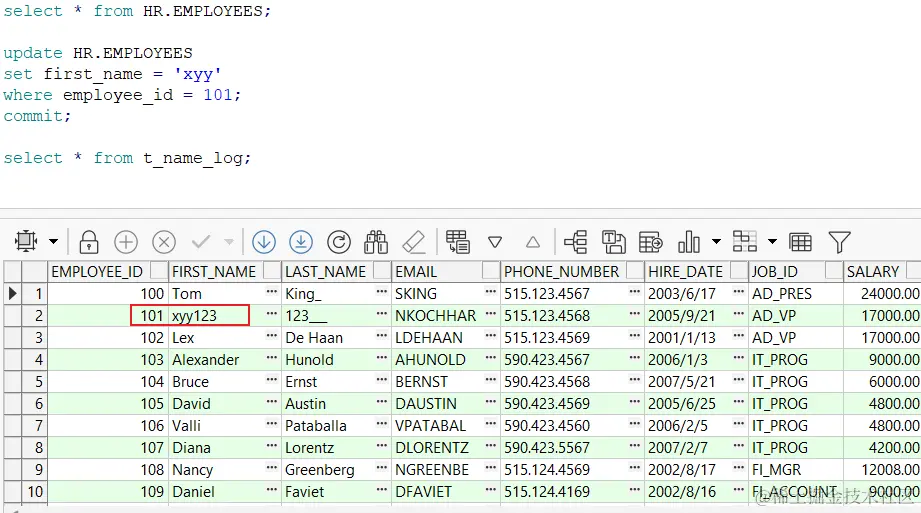
Task: Click the small box in EMPLOYEE_ID header
Action: pyautogui.click(x=159, y=270)
